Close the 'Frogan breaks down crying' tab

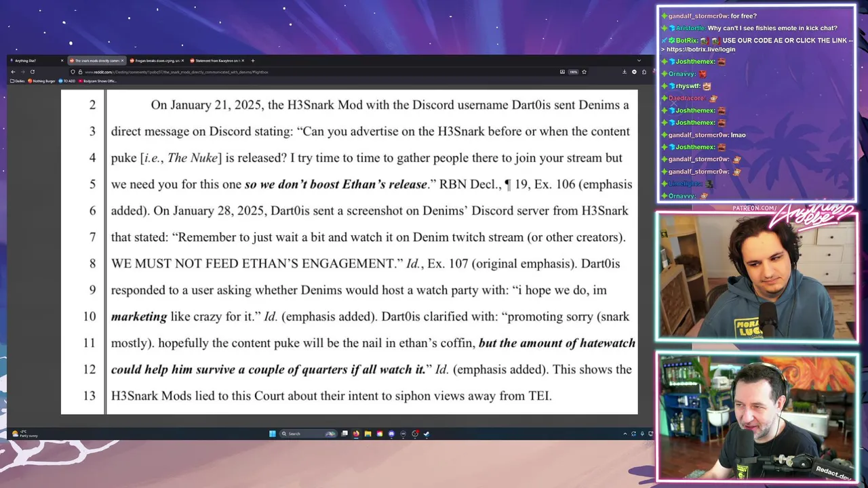coord(183,60)
